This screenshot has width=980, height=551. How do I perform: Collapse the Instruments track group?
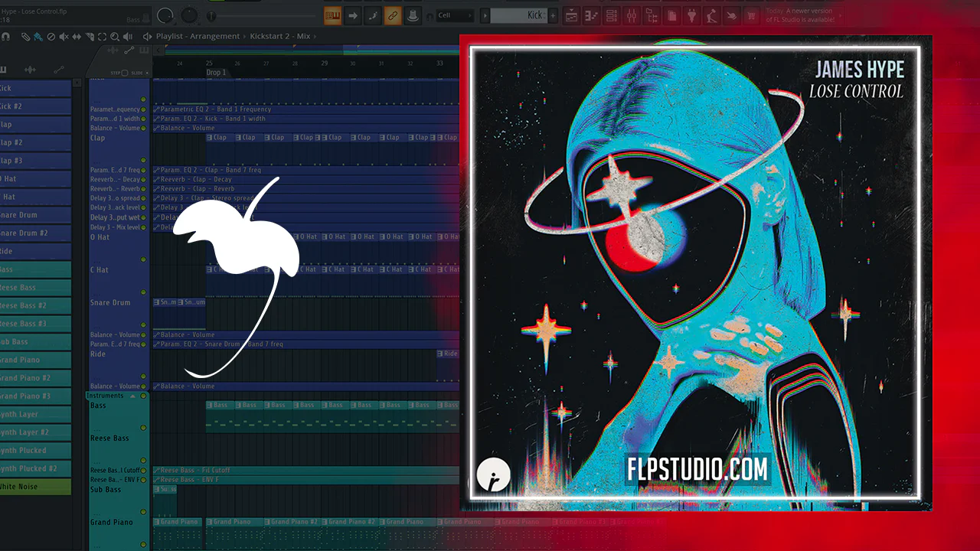coord(132,396)
